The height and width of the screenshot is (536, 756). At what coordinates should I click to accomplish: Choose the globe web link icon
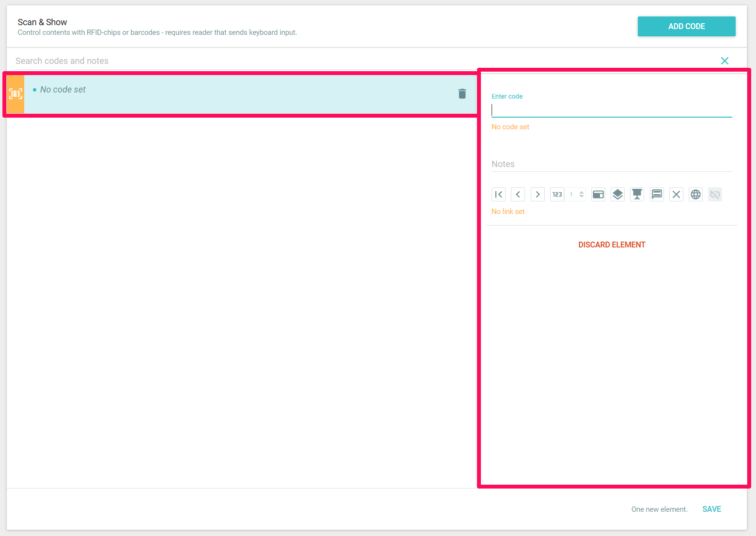(x=695, y=195)
